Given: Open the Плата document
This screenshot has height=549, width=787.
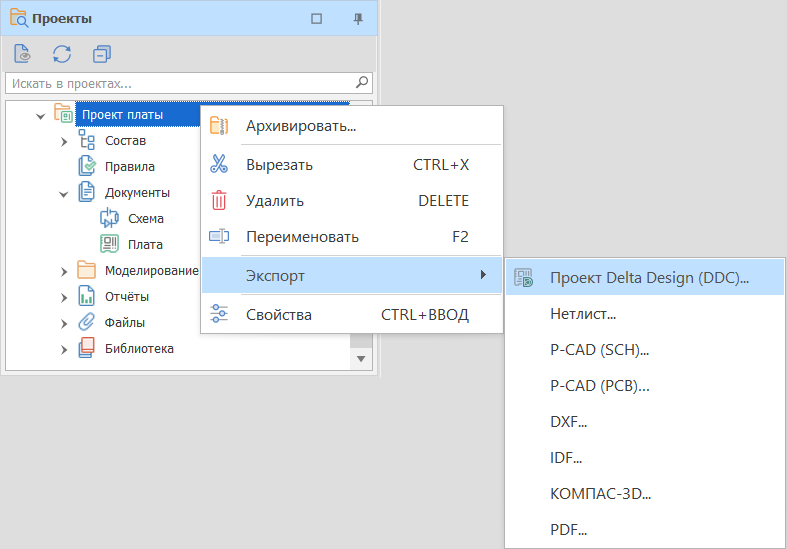Looking at the screenshot, I should pyautogui.click(x=145, y=245).
